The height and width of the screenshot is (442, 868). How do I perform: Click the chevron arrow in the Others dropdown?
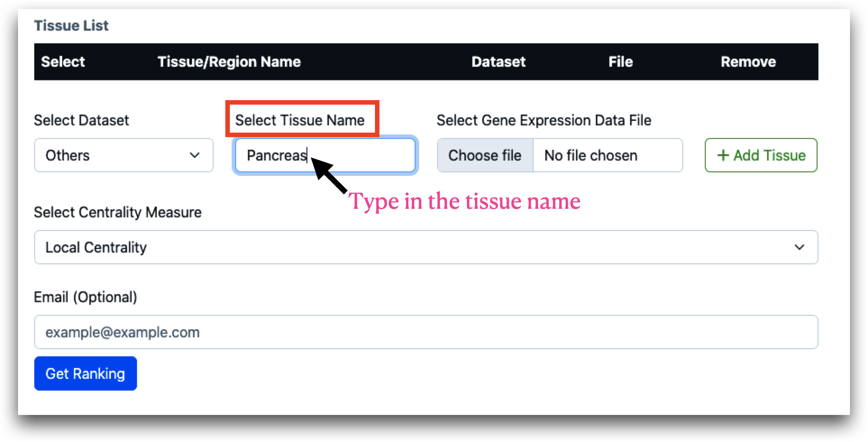[195, 155]
